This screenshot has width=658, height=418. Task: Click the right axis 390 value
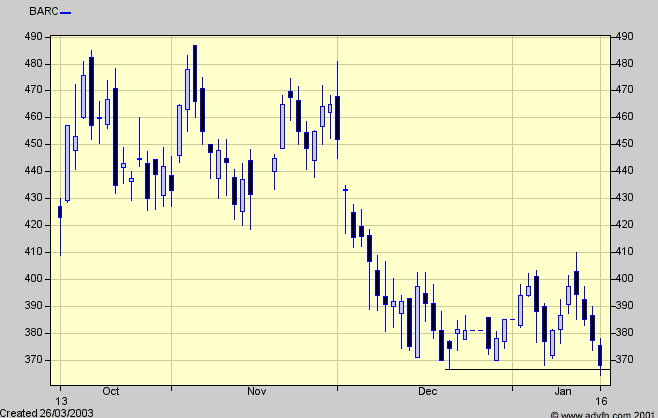(x=624, y=306)
